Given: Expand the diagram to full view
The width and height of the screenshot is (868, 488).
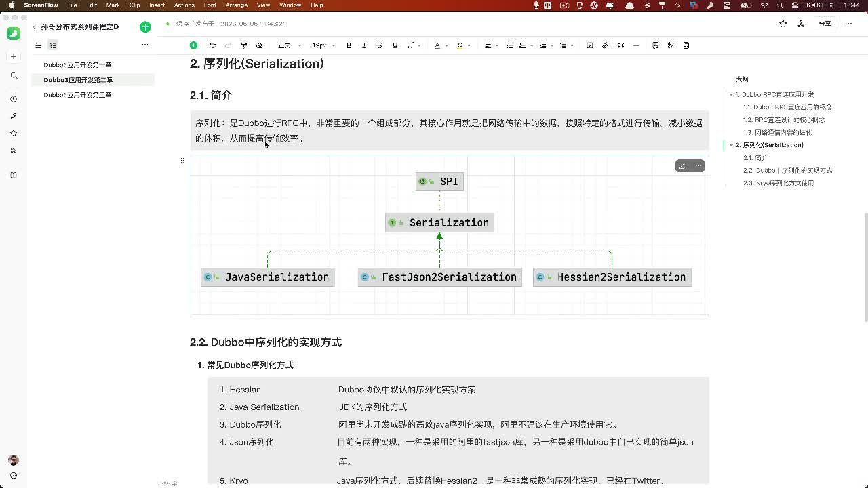Looking at the screenshot, I should 682,166.
